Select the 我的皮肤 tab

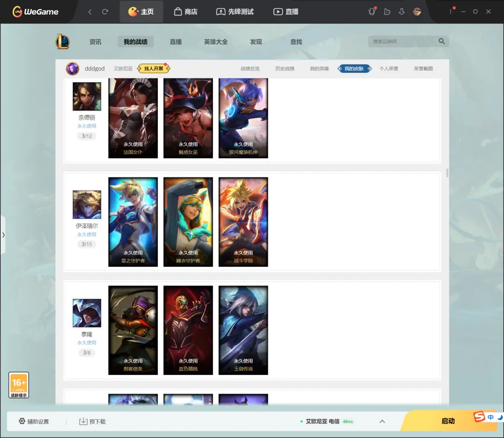coord(354,69)
